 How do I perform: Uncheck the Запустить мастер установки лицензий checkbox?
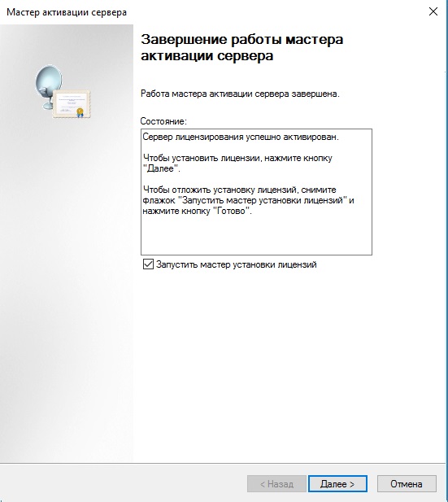coord(148,264)
